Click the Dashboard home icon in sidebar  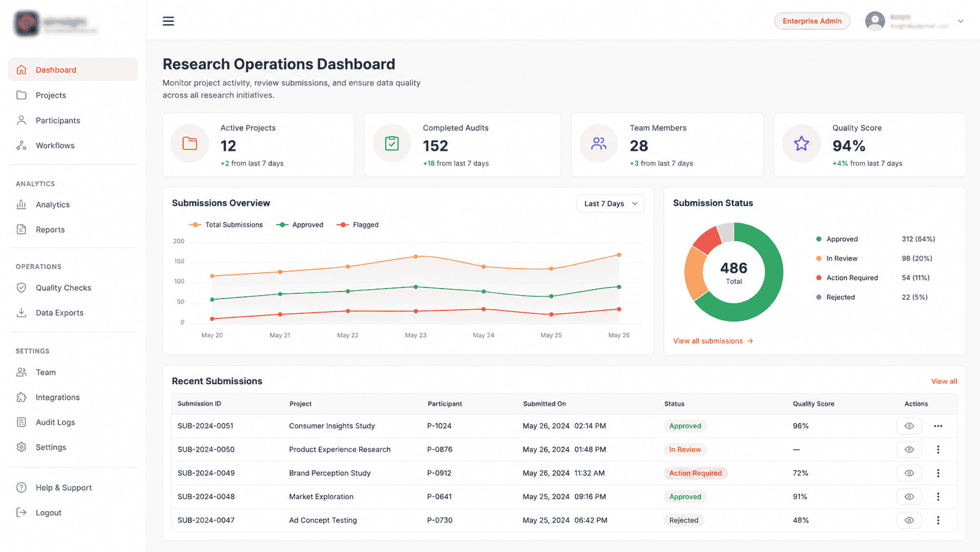tap(22, 70)
